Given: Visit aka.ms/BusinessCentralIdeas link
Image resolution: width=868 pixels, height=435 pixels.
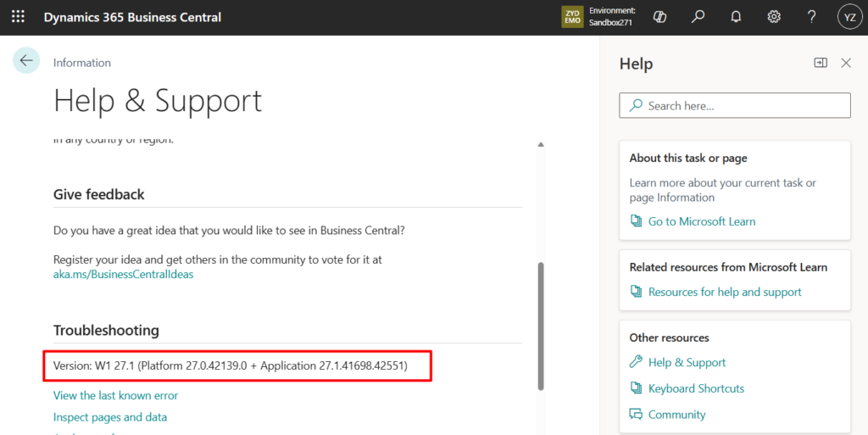Looking at the screenshot, I should pos(123,275).
